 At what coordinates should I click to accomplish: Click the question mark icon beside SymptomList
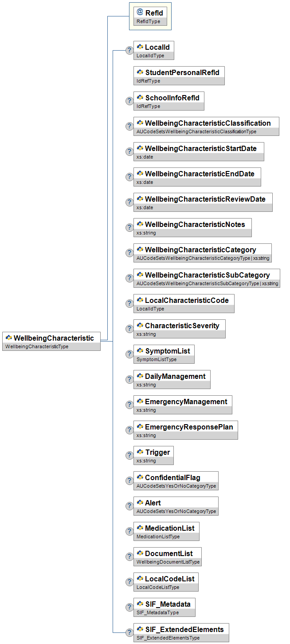pyautogui.click(x=129, y=354)
